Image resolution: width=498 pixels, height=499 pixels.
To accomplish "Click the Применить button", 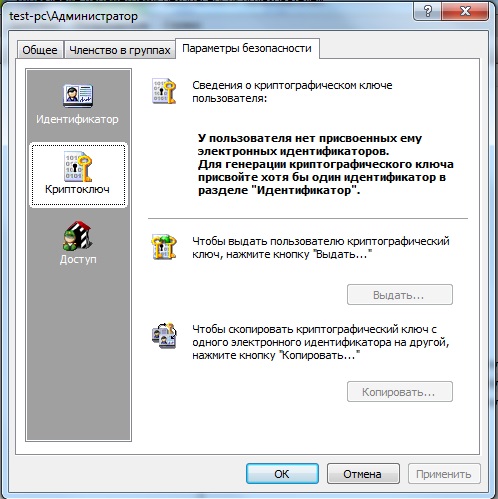I will pyautogui.click(x=444, y=474).
